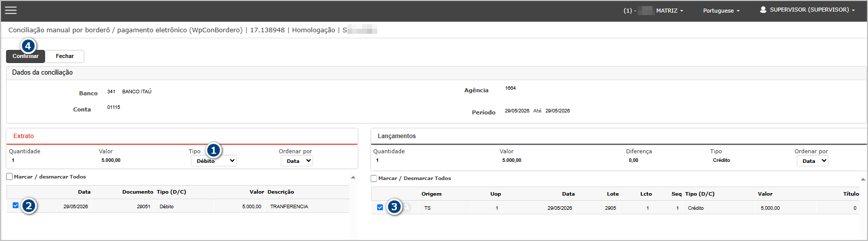Click the Título column header
868x241 pixels.
(x=851, y=194)
